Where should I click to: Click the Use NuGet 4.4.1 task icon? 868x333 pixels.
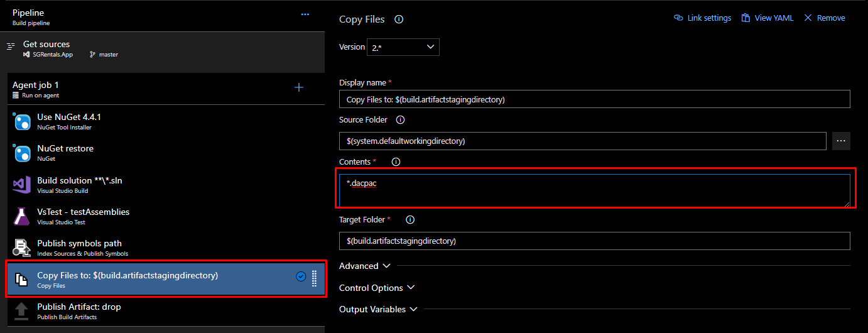(22, 122)
